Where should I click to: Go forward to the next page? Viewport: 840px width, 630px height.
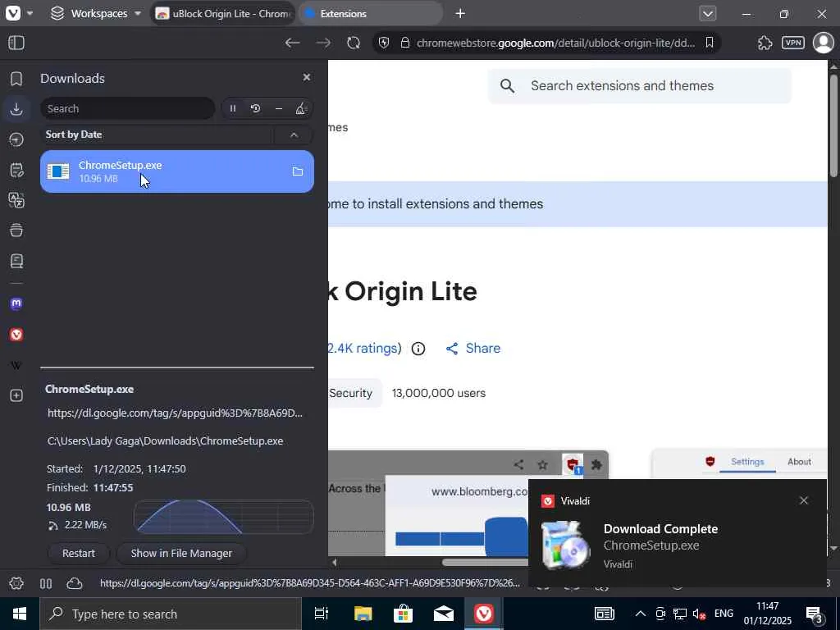coord(323,43)
